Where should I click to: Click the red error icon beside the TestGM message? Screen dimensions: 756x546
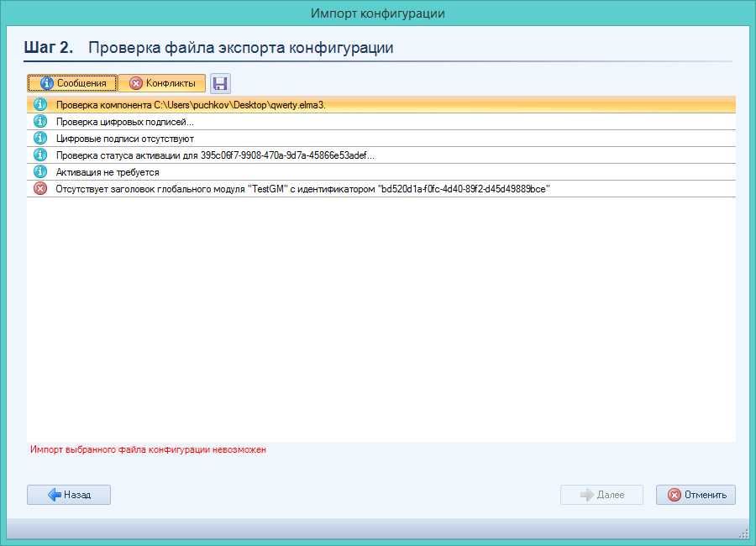point(39,189)
